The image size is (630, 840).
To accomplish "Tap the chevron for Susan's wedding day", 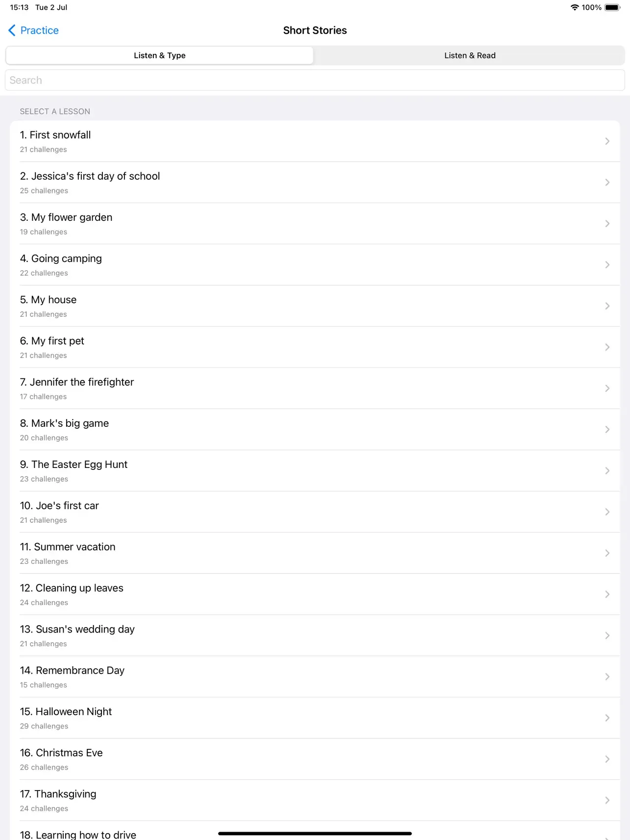I will tap(607, 635).
